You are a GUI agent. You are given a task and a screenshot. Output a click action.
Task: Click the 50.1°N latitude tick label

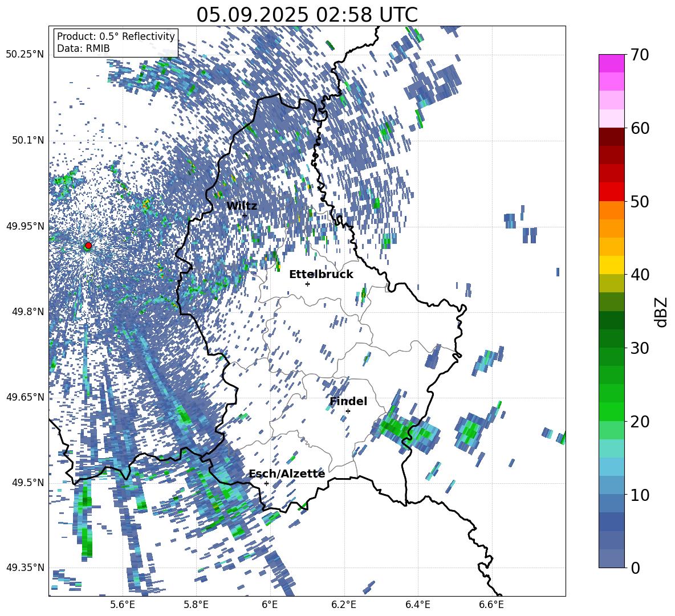click(27, 141)
